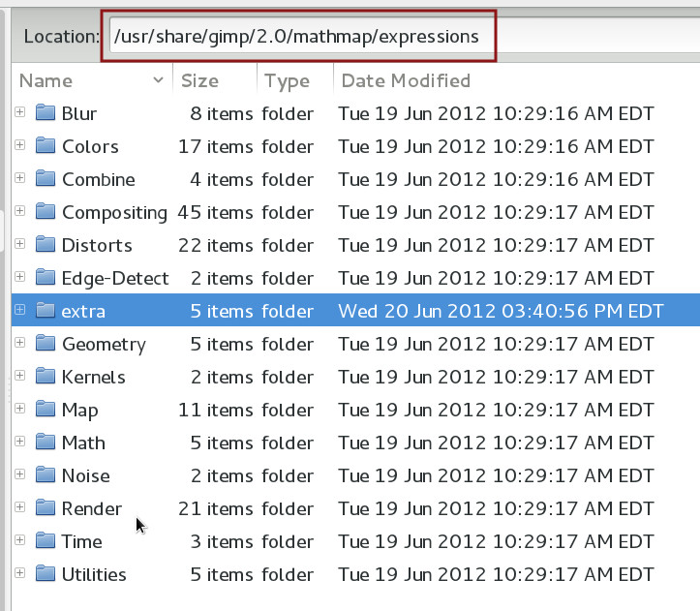This screenshot has height=611, width=700.
Task: Select the Math folder name
Action: tap(83, 443)
